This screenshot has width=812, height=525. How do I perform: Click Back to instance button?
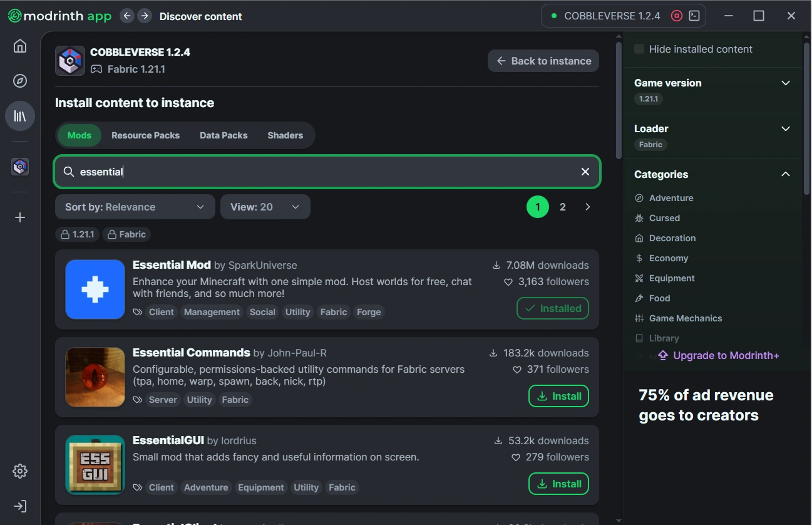543,61
